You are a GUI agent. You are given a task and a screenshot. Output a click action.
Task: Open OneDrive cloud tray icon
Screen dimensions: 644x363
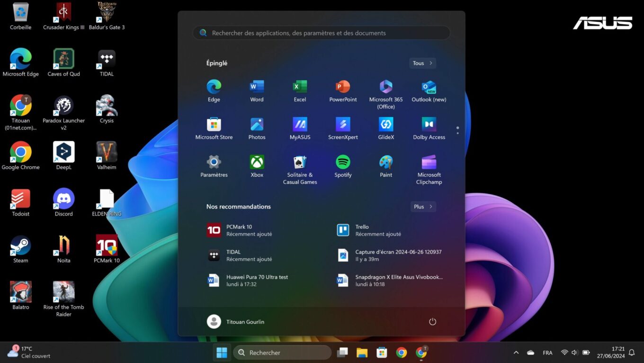click(531, 353)
